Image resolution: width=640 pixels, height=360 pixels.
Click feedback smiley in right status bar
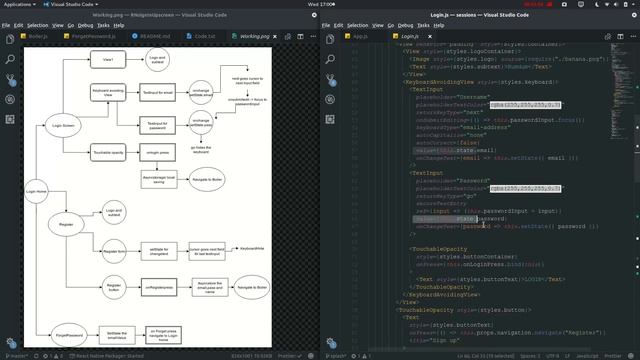pos(631,356)
